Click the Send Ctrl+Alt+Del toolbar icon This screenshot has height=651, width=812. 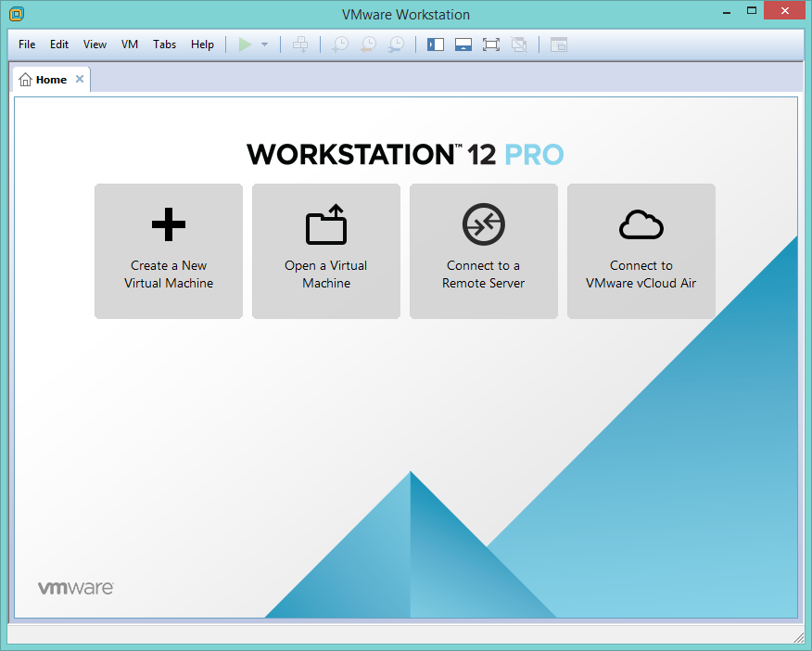coord(300,45)
